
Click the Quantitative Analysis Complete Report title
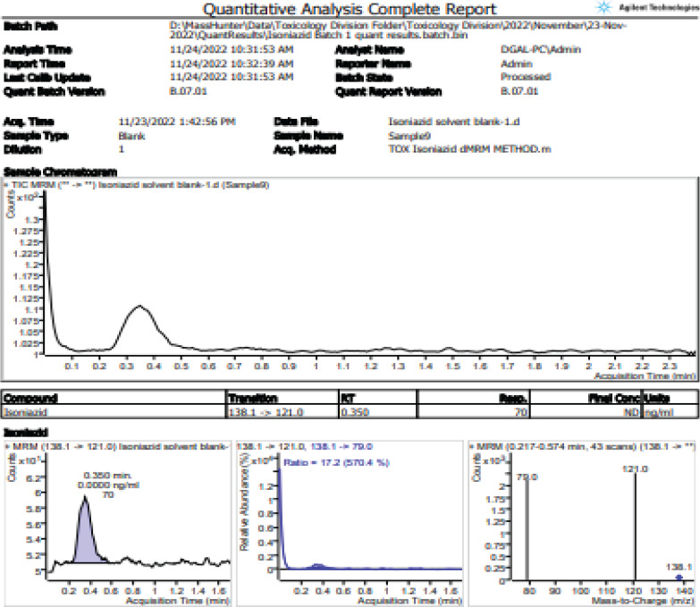(350, 10)
